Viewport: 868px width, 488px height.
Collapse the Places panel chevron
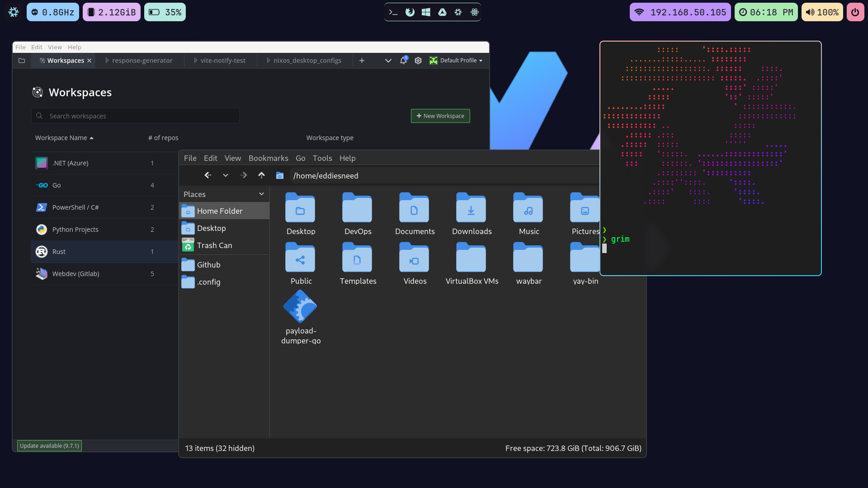pyautogui.click(x=261, y=194)
